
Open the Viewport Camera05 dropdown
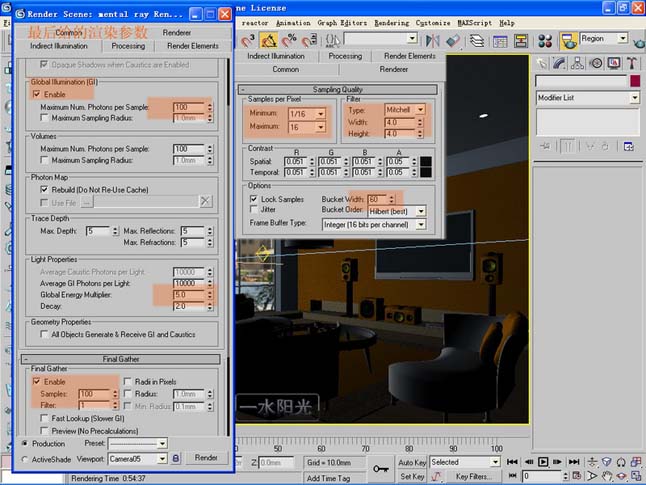pyautogui.click(x=162, y=459)
